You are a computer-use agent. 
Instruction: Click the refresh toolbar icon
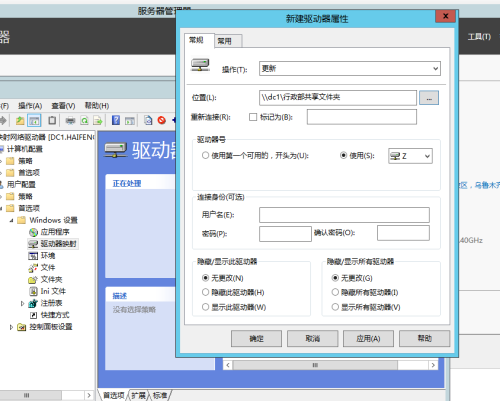(x=84, y=120)
